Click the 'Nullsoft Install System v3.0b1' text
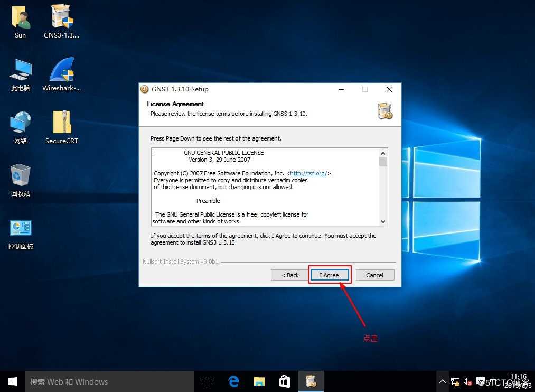Viewport: 535px width, 392px height. click(x=180, y=262)
